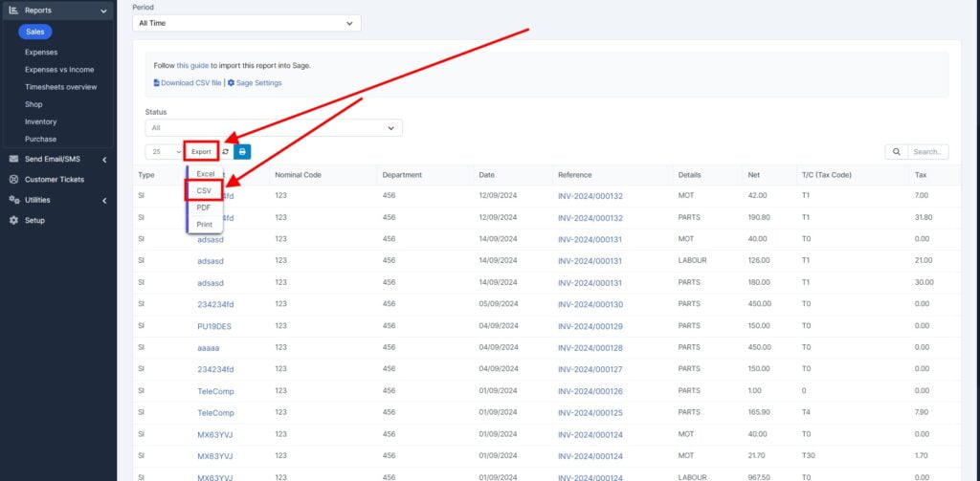Sort by T/C (Tax Code) header
Image resolution: width=980 pixels, height=481 pixels.
pos(826,175)
